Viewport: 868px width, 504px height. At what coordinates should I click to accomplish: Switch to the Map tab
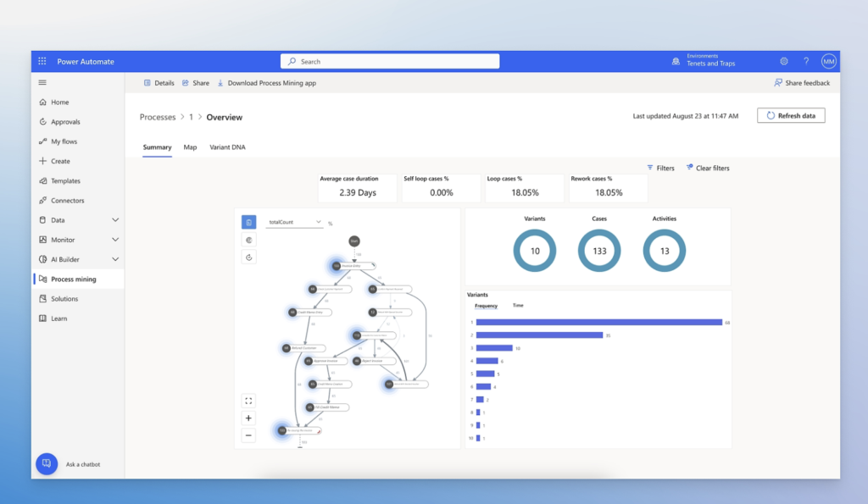190,147
